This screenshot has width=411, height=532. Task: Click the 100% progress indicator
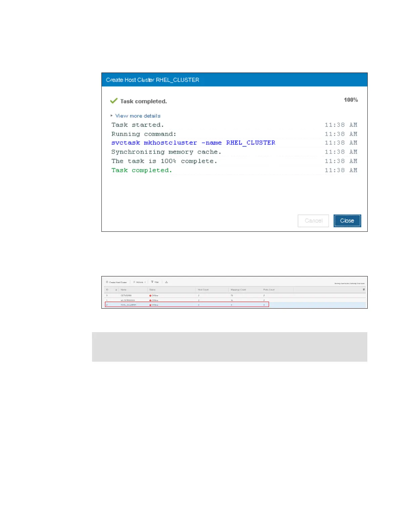pos(351,100)
